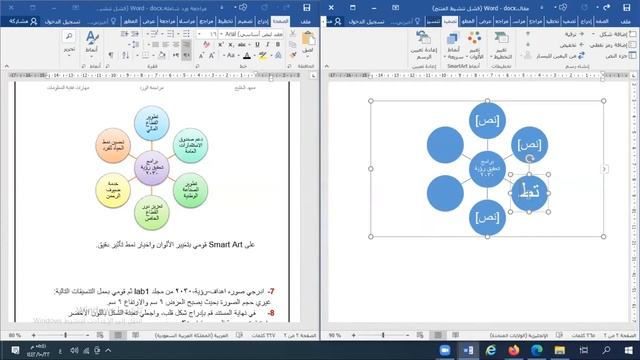Click Windows taskbar search magnifier
640x360 pixels.
pos(607,350)
